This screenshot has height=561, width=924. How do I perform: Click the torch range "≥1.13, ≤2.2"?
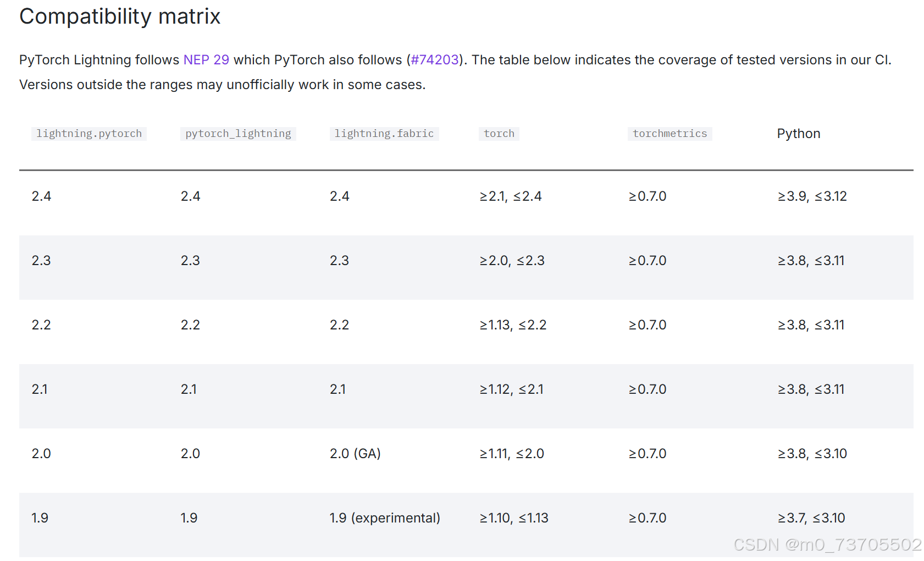point(513,325)
